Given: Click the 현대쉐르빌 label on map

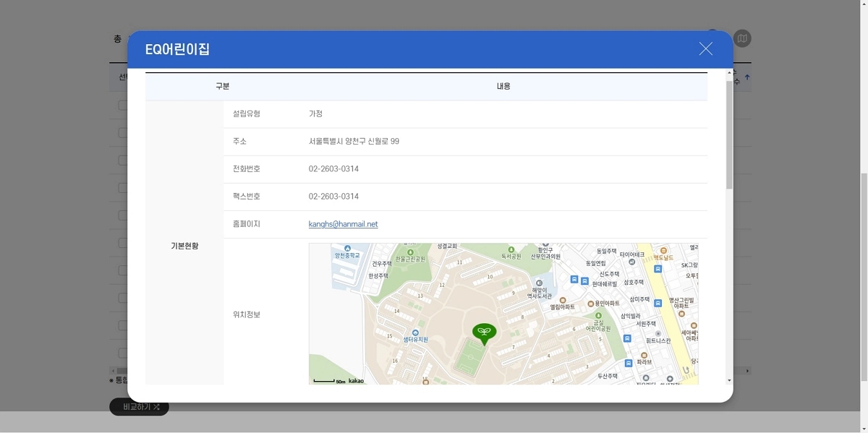Looking at the screenshot, I should click(x=605, y=284).
